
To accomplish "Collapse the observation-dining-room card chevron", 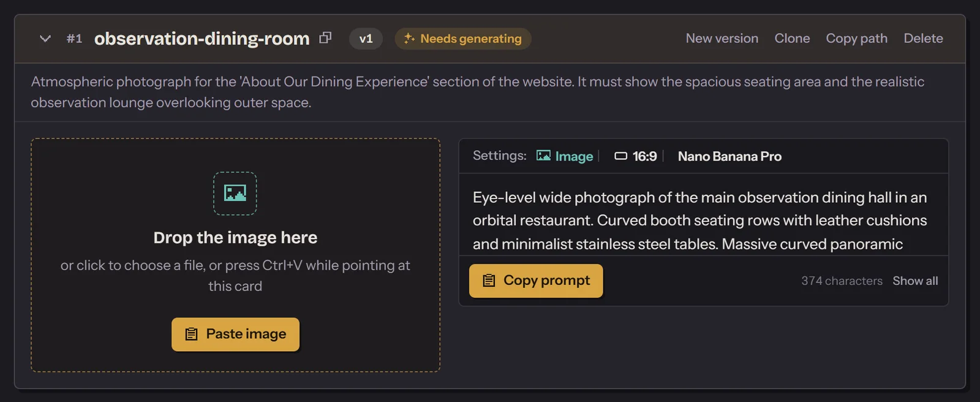I will [x=45, y=39].
